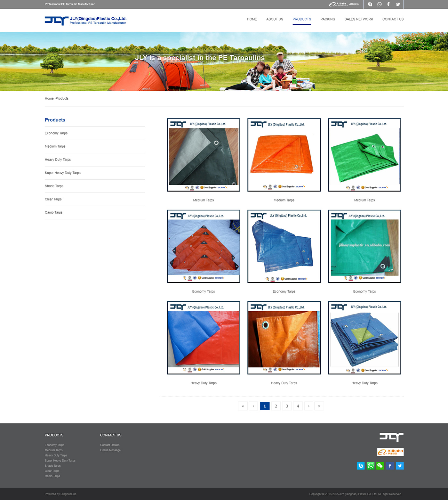Open WhatsApp icon in the top bar
The height and width of the screenshot is (500, 448).
click(379, 4)
